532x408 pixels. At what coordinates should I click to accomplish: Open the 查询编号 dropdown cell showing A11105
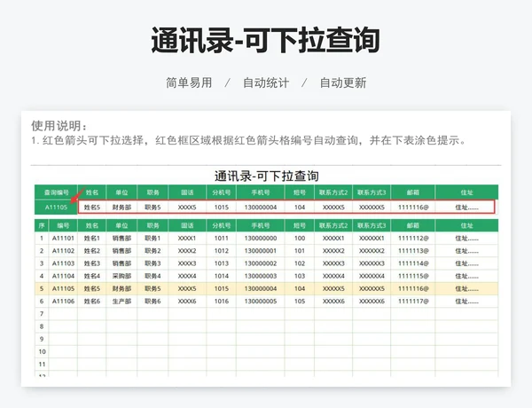(56, 207)
